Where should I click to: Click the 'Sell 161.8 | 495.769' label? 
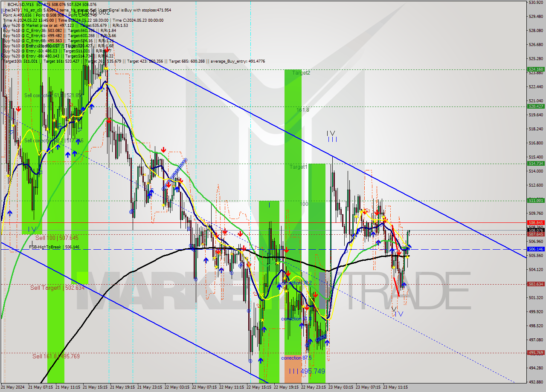pos(56,356)
